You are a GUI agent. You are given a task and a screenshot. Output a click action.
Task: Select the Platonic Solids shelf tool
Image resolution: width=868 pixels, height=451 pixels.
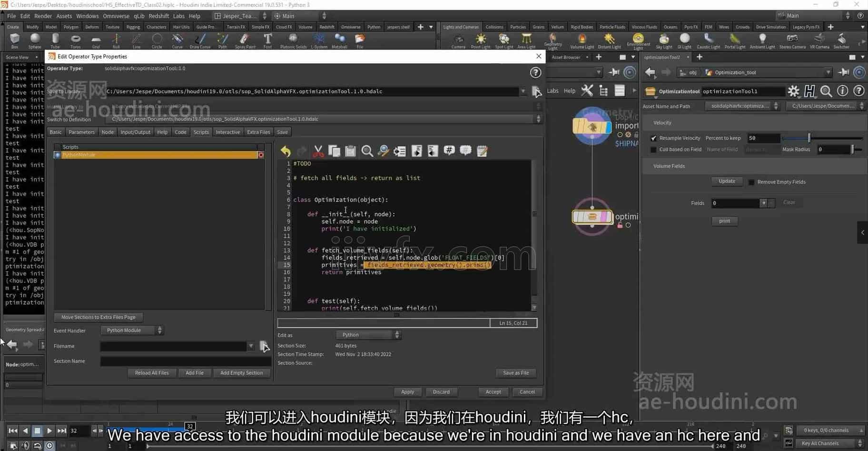[293, 40]
